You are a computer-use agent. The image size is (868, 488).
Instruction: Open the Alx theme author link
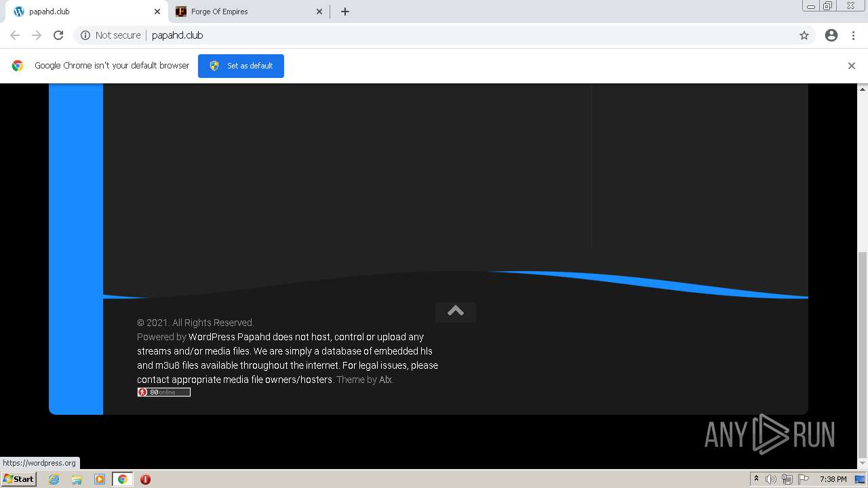tap(385, 380)
